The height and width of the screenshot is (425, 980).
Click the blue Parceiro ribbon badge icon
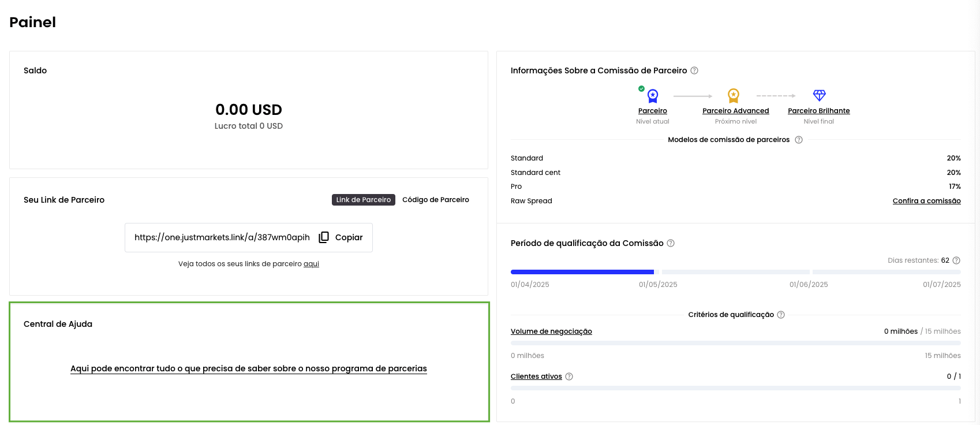click(652, 95)
